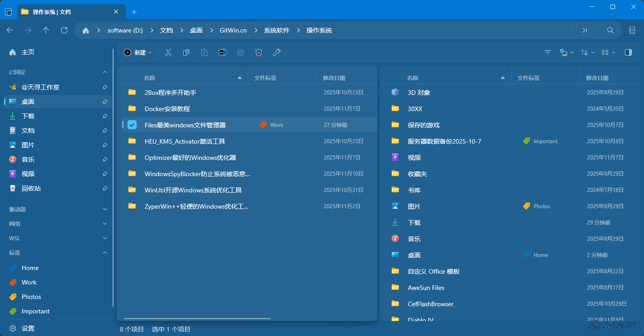Go up one directory with up arrow
This screenshot has width=644, height=336.
coord(46,30)
